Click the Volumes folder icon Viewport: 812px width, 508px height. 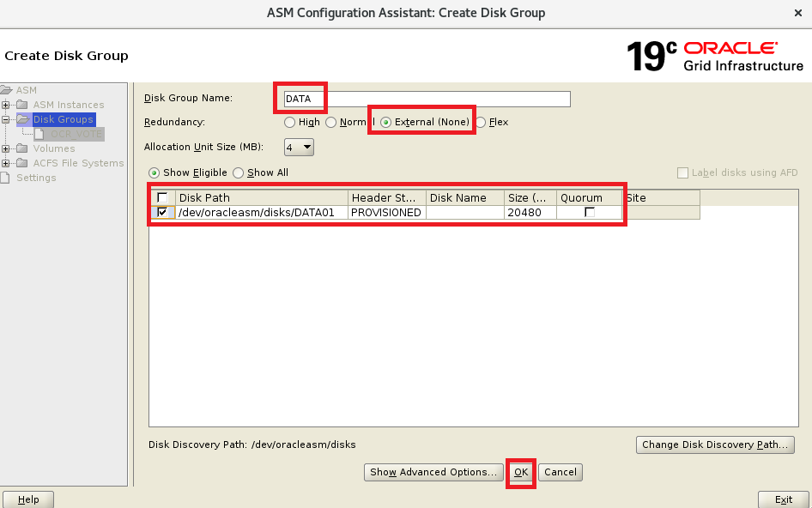(x=21, y=148)
